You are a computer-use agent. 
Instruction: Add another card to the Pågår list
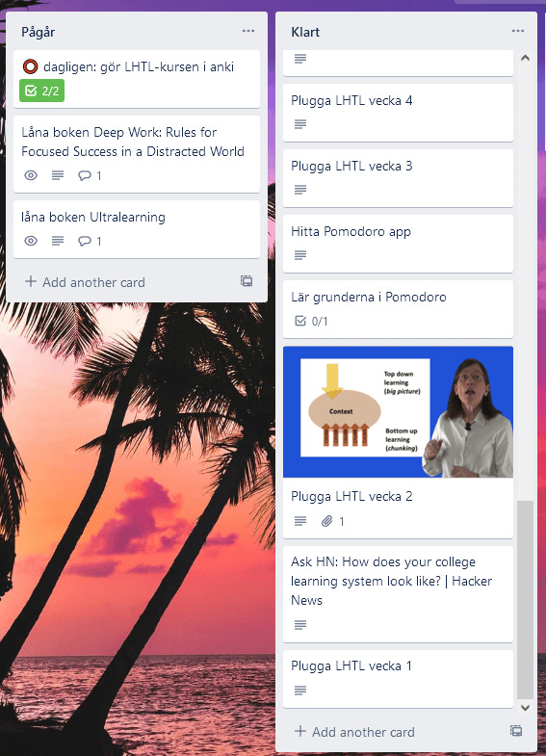coord(85,282)
